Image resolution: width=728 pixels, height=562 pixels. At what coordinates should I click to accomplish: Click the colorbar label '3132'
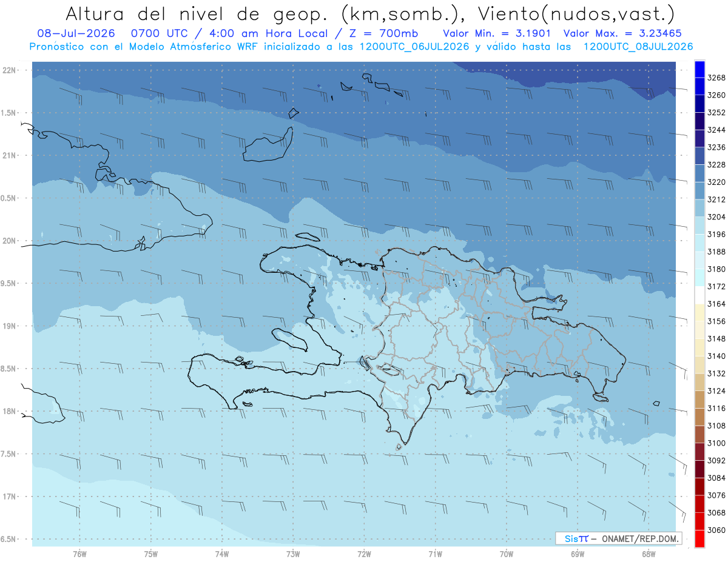click(716, 373)
